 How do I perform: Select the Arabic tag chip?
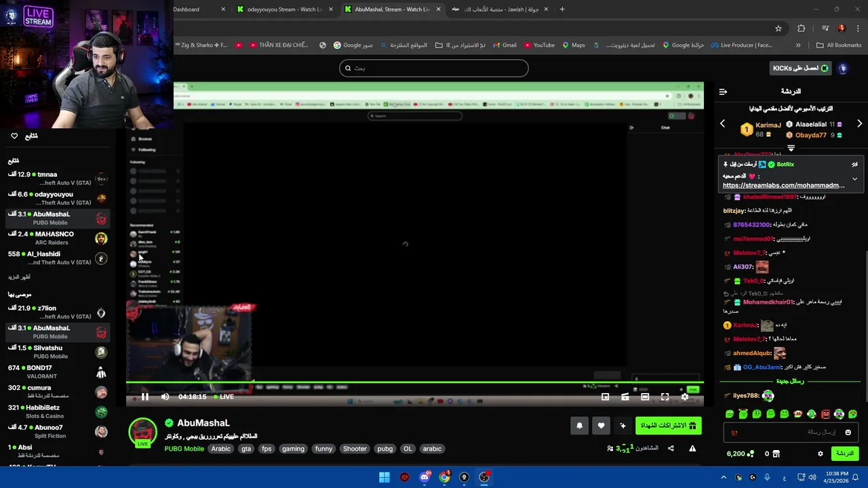(221, 449)
